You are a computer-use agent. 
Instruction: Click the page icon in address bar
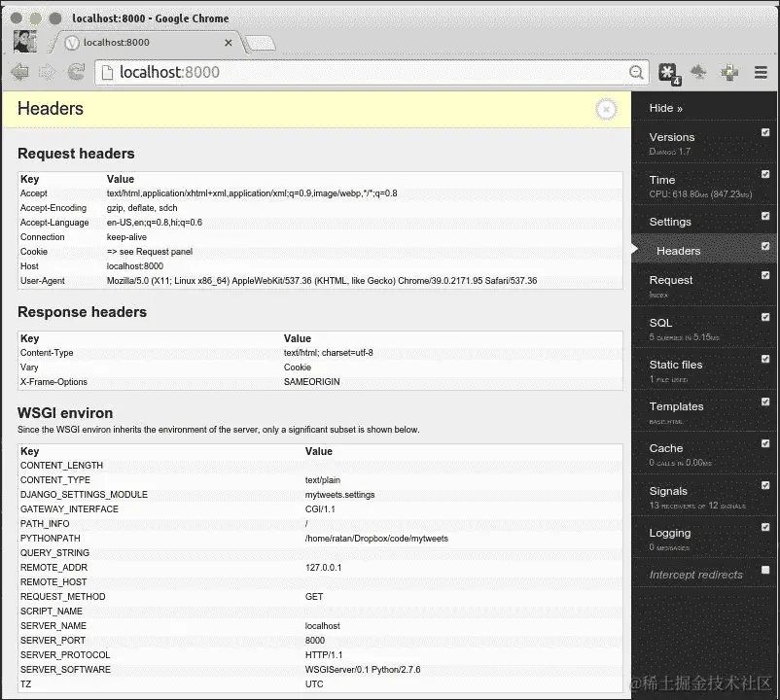click(107, 73)
